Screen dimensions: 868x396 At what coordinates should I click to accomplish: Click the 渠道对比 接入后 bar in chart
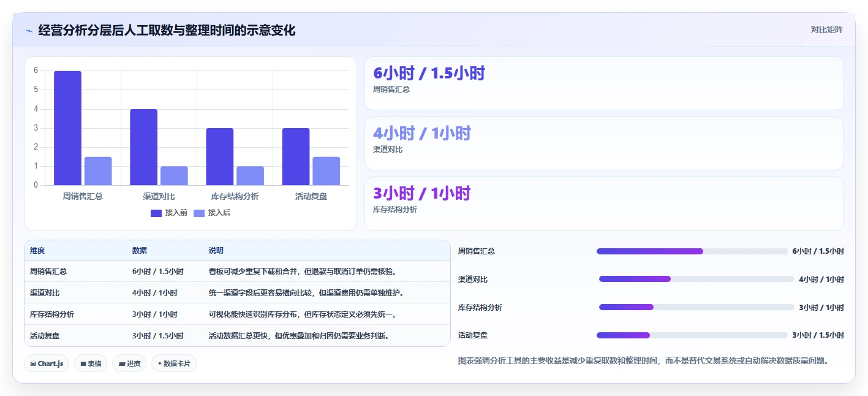[174, 176]
